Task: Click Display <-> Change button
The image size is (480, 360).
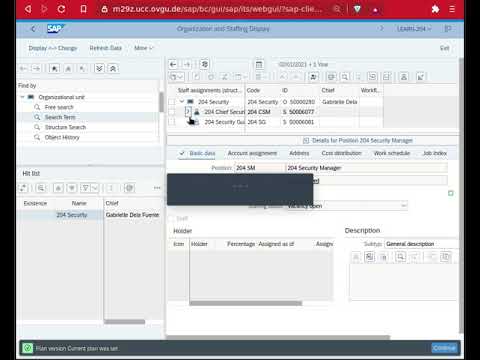Action: [53, 48]
